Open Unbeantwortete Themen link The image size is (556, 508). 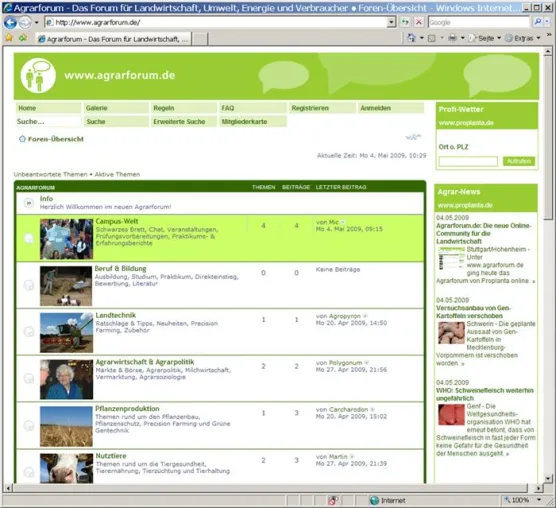50,174
